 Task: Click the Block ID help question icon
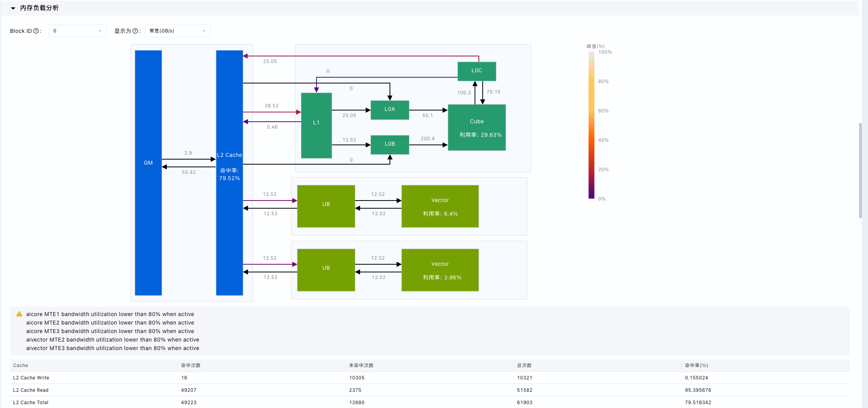coord(36,31)
